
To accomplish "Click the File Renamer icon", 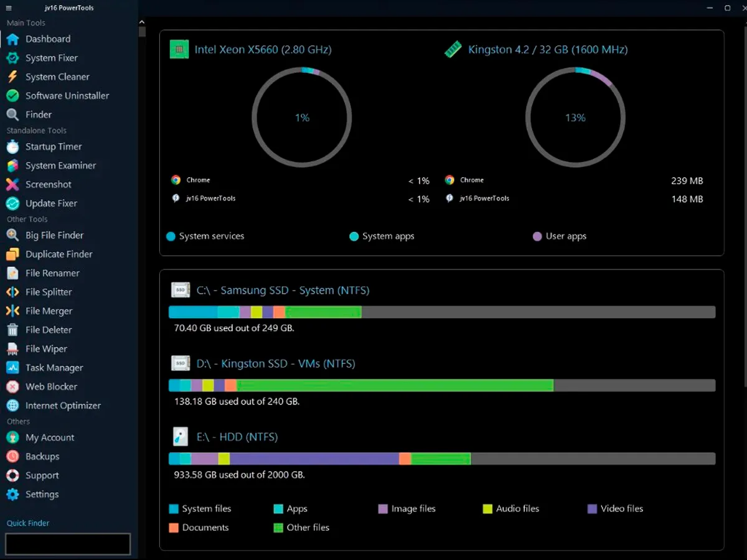I will point(12,273).
